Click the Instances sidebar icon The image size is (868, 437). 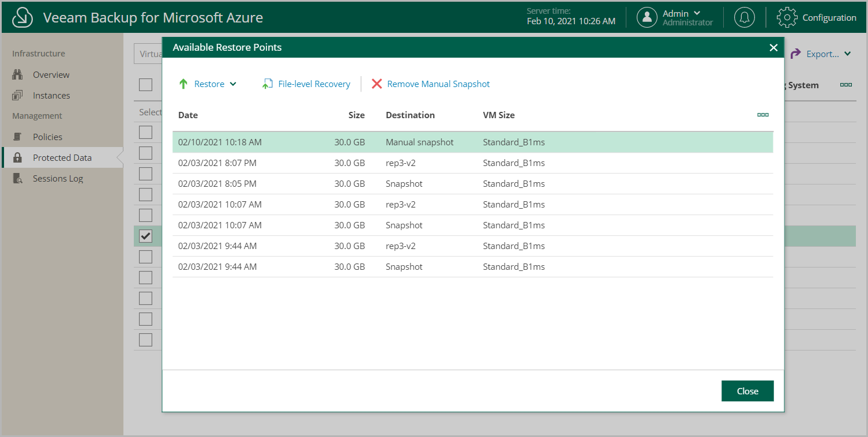(x=17, y=95)
